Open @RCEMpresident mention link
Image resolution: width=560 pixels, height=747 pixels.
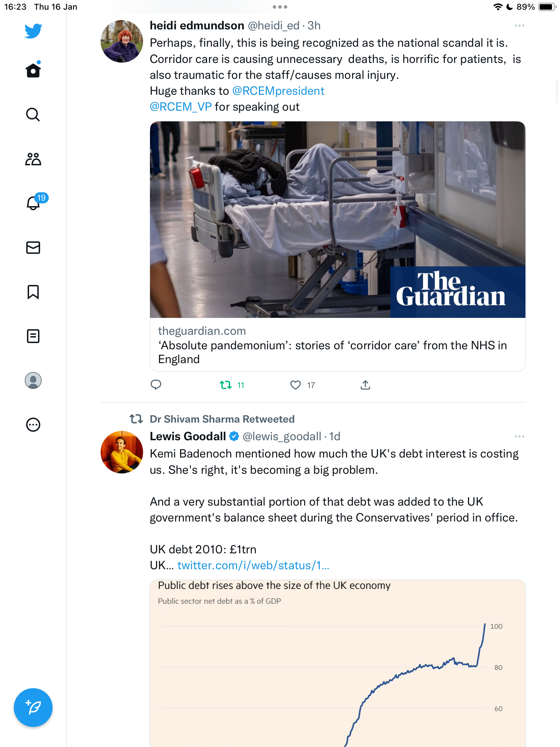pyautogui.click(x=278, y=91)
